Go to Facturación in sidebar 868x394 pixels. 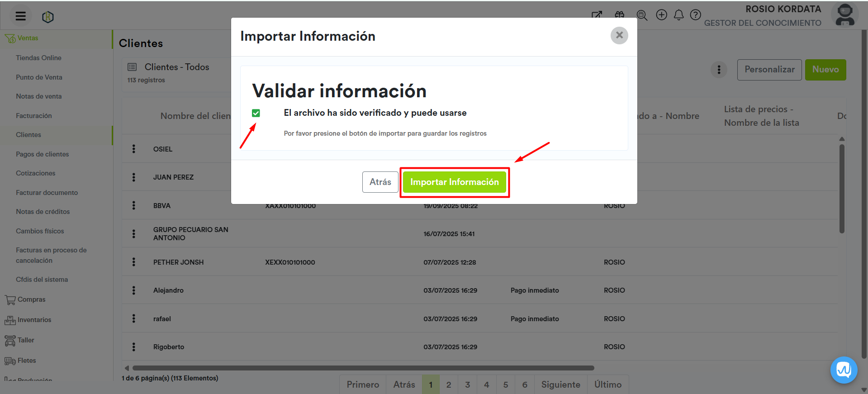[x=33, y=116]
